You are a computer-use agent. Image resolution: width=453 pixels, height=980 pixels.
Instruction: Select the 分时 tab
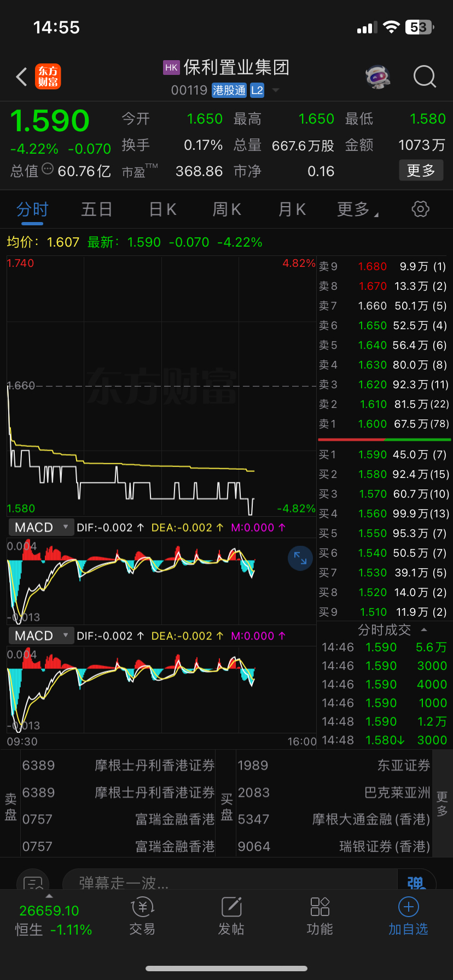[32, 209]
